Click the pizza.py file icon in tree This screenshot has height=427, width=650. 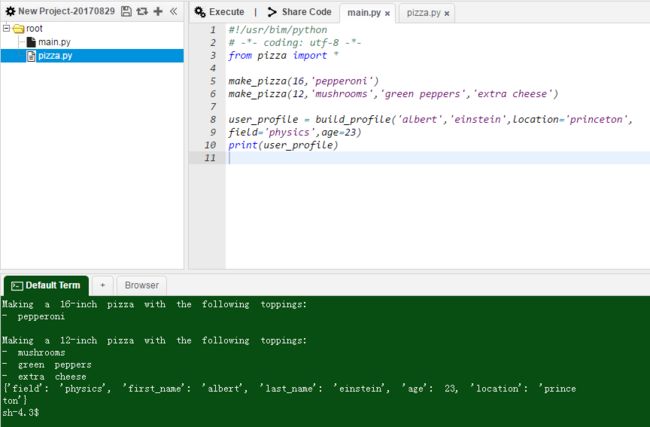click(31, 56)
